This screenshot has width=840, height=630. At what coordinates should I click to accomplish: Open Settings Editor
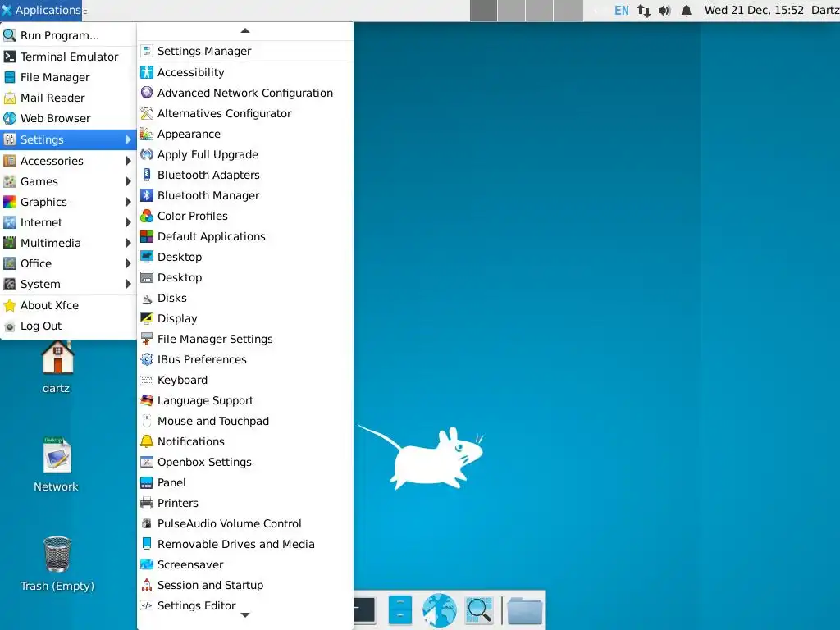pyautogui.click(x=244, y=605)
